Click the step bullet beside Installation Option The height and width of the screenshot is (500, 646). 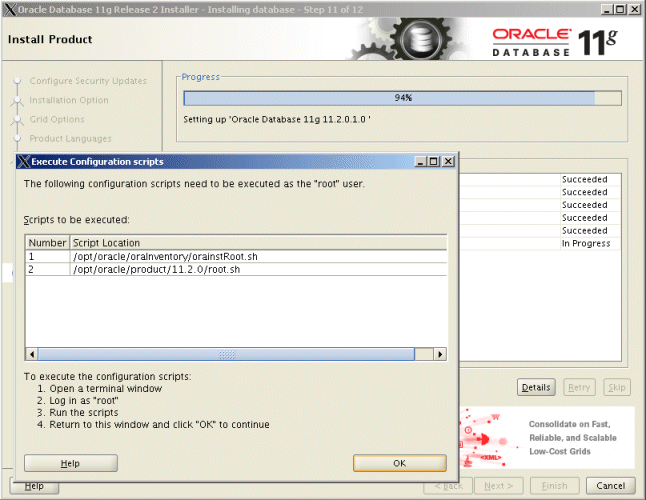[17, 100]
